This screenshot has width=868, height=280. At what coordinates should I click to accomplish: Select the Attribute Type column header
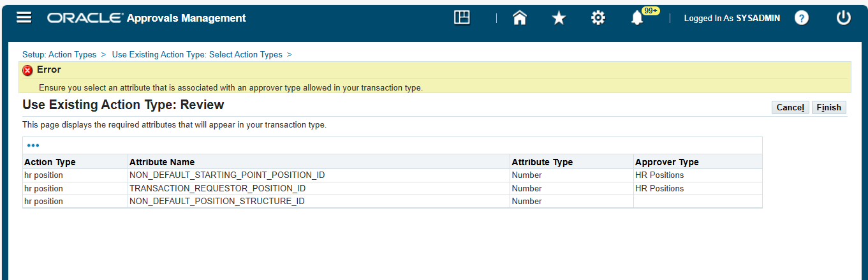click(542, 162)
